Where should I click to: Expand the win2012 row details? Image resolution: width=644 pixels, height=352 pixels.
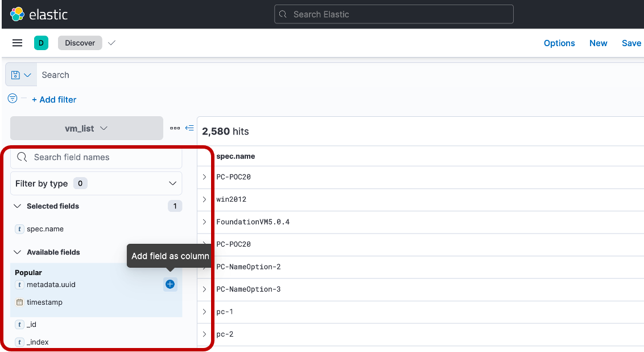[205, 199]
